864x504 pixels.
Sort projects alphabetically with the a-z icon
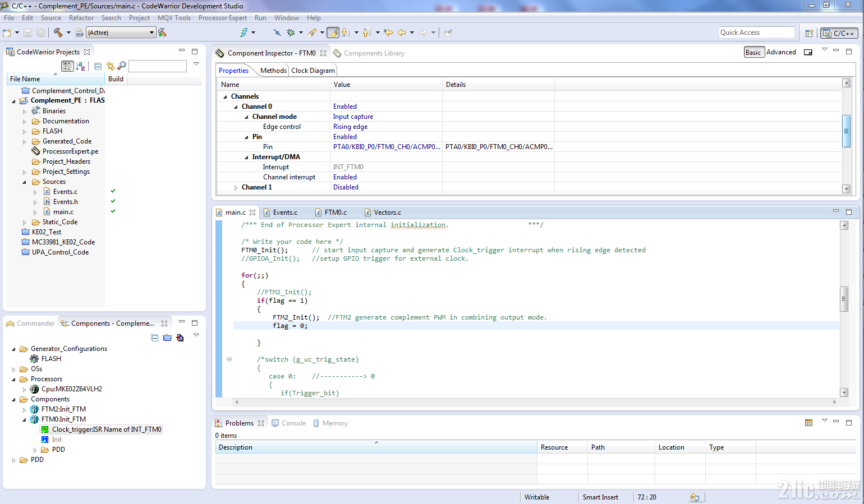[x=81, y=66]
